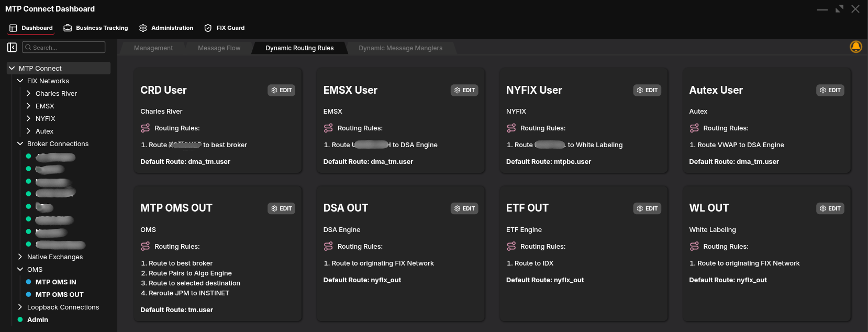Click the routing icon in DSA OUT card
This screenshot has height=332, width=868.
click(x=328, y=246)
